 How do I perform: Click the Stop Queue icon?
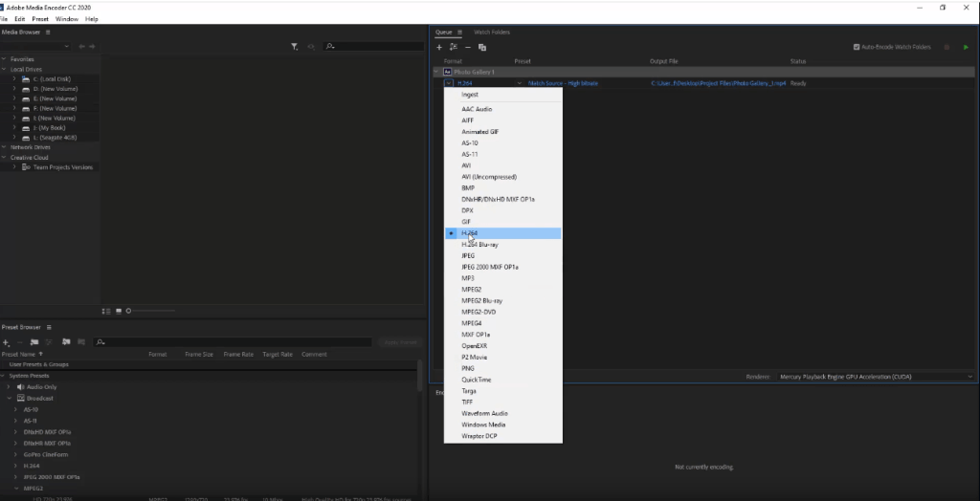tap(947, 47)
